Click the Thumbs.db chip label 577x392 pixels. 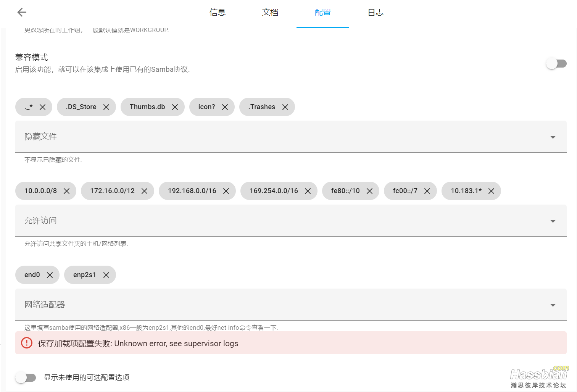point(147,107)
